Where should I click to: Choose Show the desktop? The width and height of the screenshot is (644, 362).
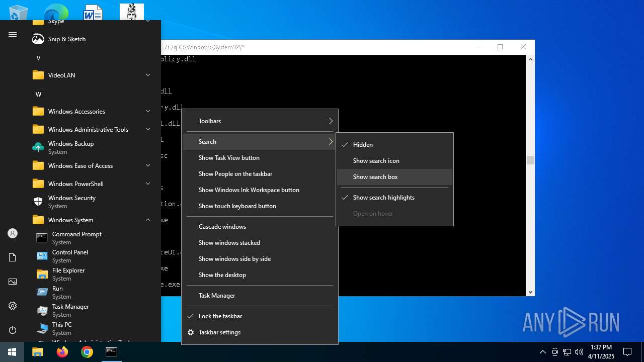pos(260,275)
